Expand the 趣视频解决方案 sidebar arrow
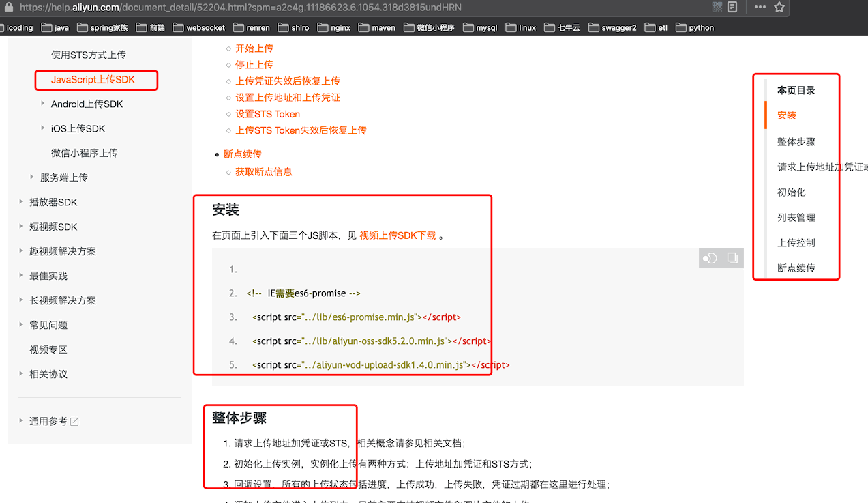Image resolution: width=868 pixels, height=503 pixels. point(21,251)
